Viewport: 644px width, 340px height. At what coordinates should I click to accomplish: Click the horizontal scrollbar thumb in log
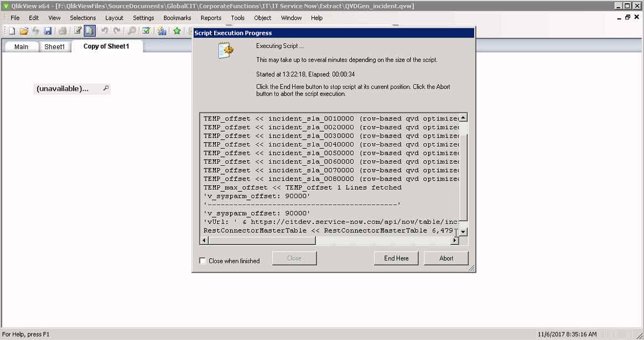tap(262, 240)
